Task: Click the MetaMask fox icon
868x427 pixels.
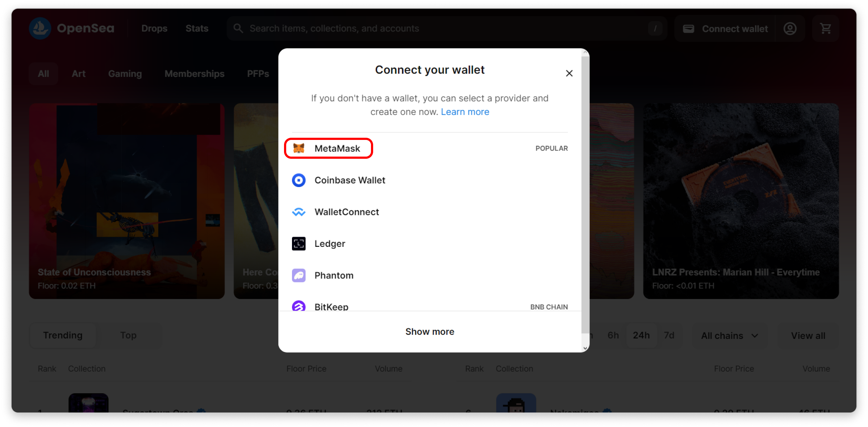Action: point(299,148)
